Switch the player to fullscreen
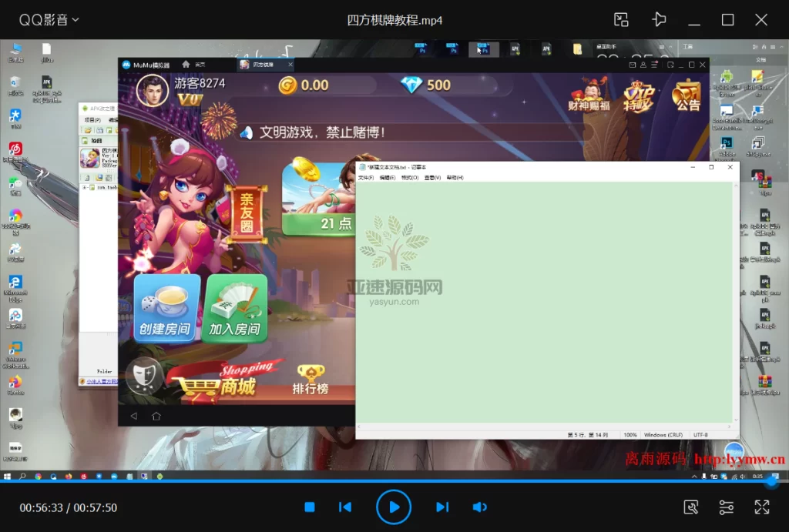This screenshot has width=789, height=532. (762, 507)
